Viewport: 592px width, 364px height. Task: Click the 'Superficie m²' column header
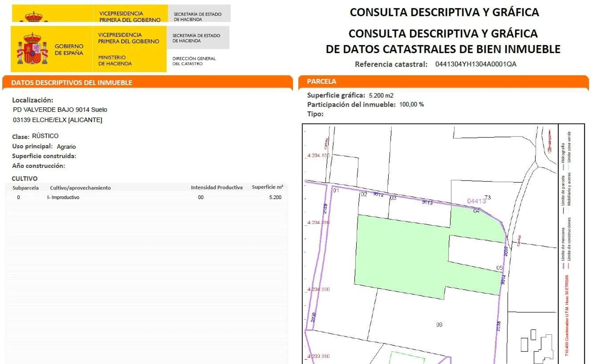click(x=267, y=187)
